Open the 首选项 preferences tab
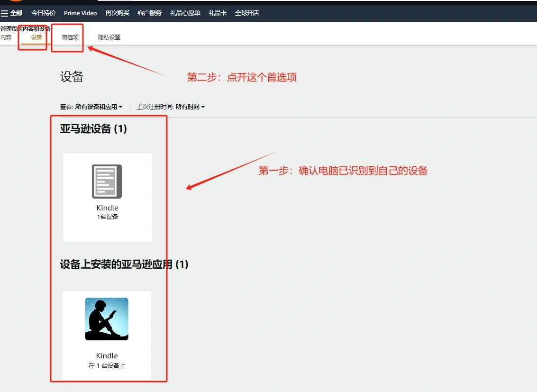 (x=70, y=37)
